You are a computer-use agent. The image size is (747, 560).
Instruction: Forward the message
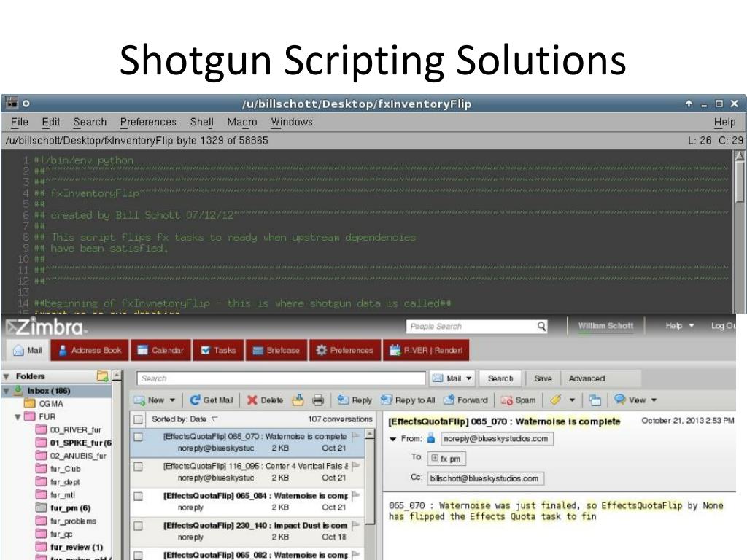pos(465,400)
